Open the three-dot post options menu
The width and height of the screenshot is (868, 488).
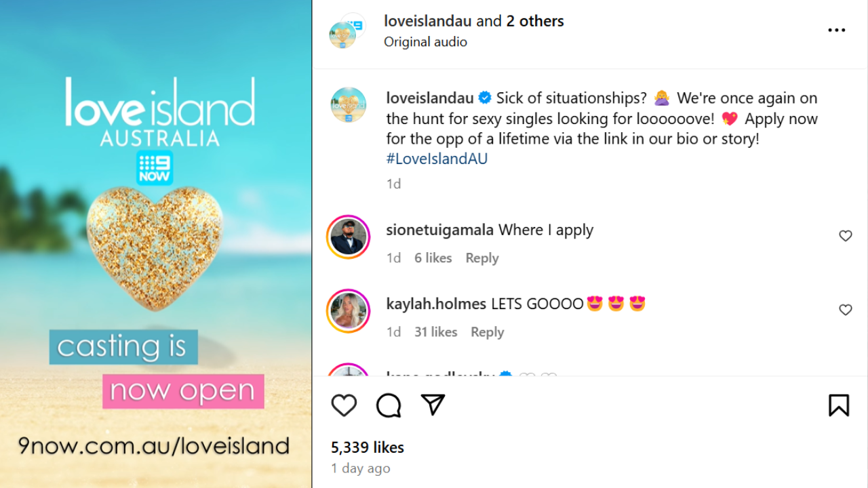pyautogui.click(x=837, y=29)
